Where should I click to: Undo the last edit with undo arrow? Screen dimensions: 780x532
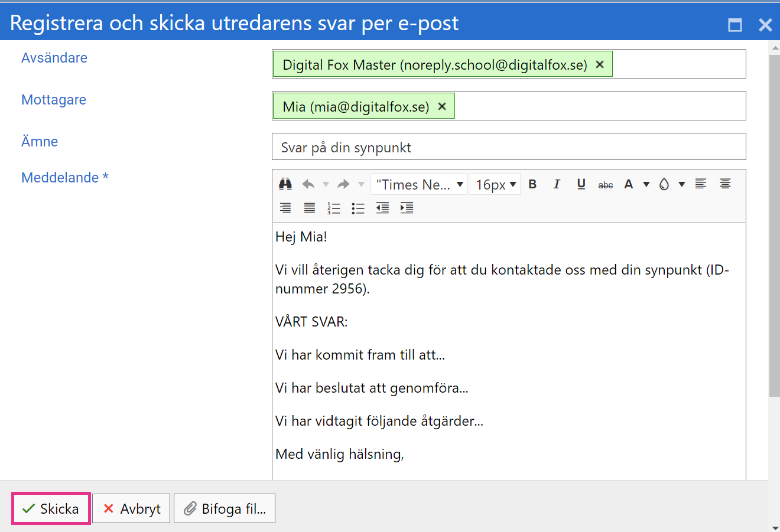pyautogui.click(x=308, y=184)
